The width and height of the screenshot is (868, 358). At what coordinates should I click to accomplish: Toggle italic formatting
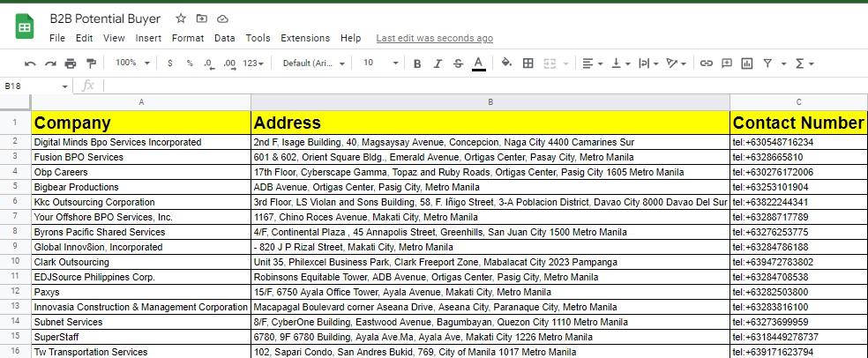[438, 63]
